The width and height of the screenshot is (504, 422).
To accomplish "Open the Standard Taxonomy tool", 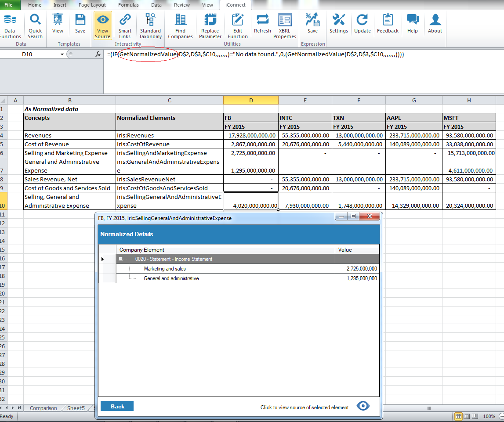I will (150, 26).
